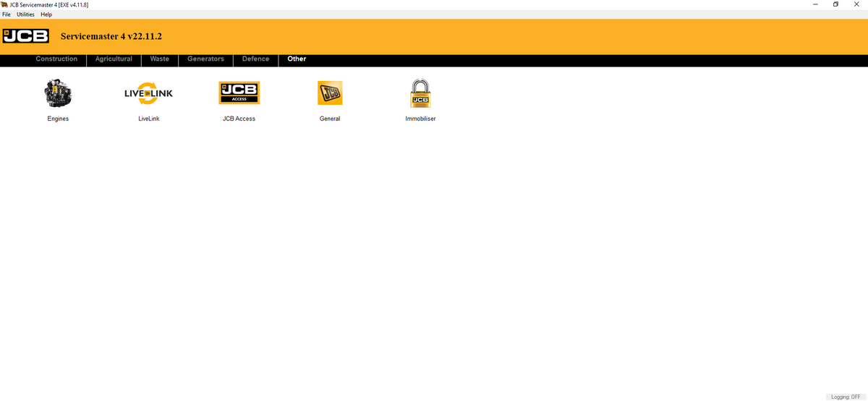Viewport: 868px width, 401px height.
Task: Open the JCB Access icon
Action: [x=239, y=93]
